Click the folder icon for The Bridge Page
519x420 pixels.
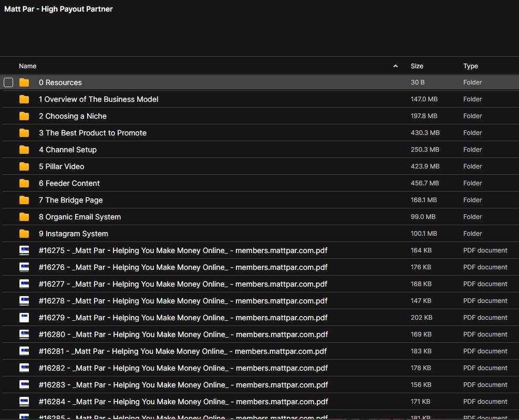coord(24,200)
